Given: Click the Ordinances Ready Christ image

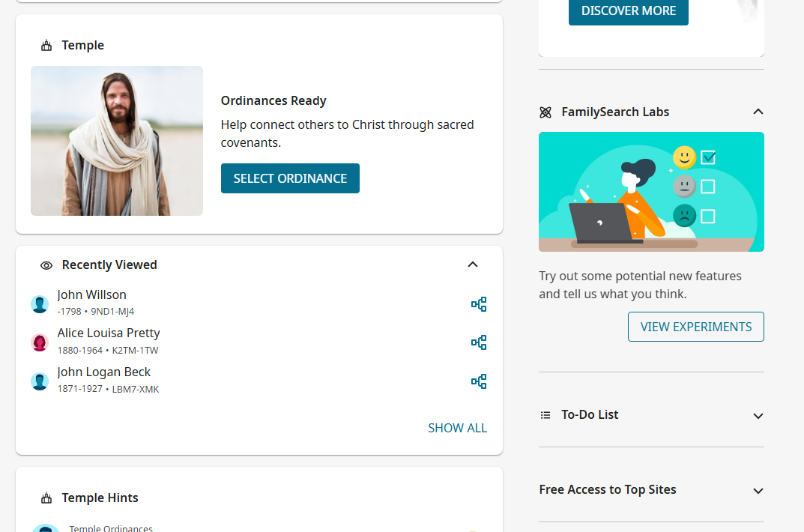Looking at the screenshot, I should click(117, 141).
